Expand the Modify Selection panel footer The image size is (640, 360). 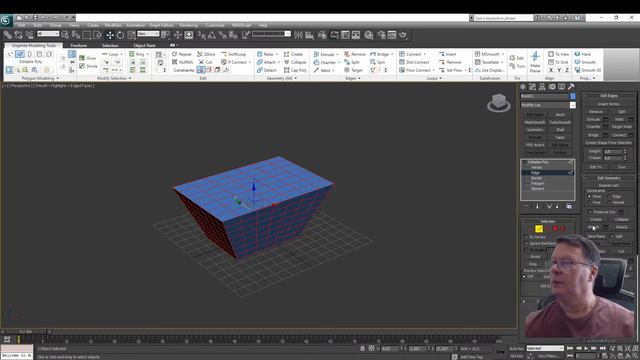pos(114,78)
